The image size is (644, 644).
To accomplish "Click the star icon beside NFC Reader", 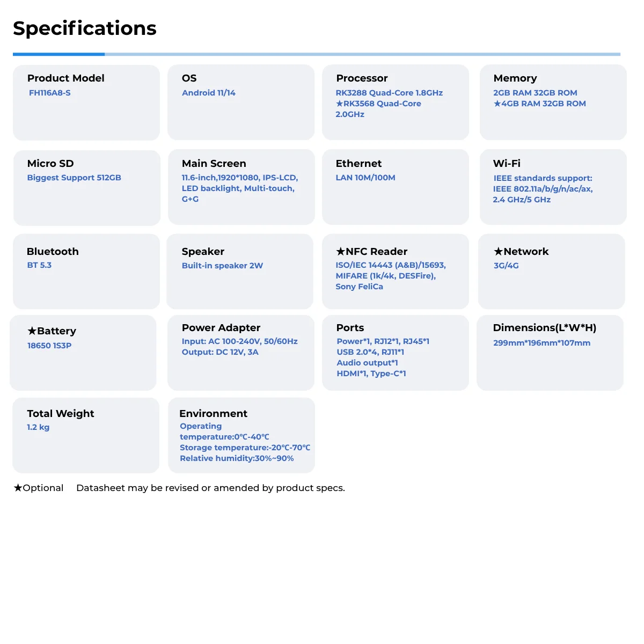I will point(340,251).
